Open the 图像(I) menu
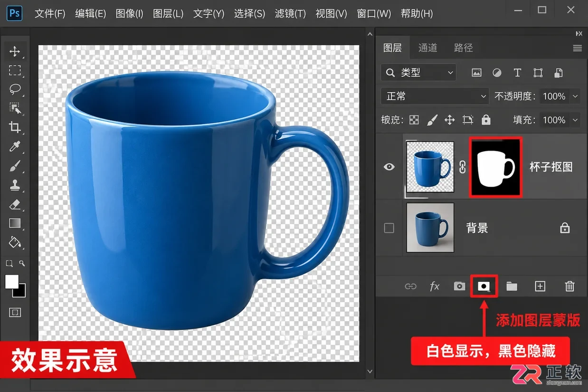Viewport: 588px width, 392px height. (129, 14)
